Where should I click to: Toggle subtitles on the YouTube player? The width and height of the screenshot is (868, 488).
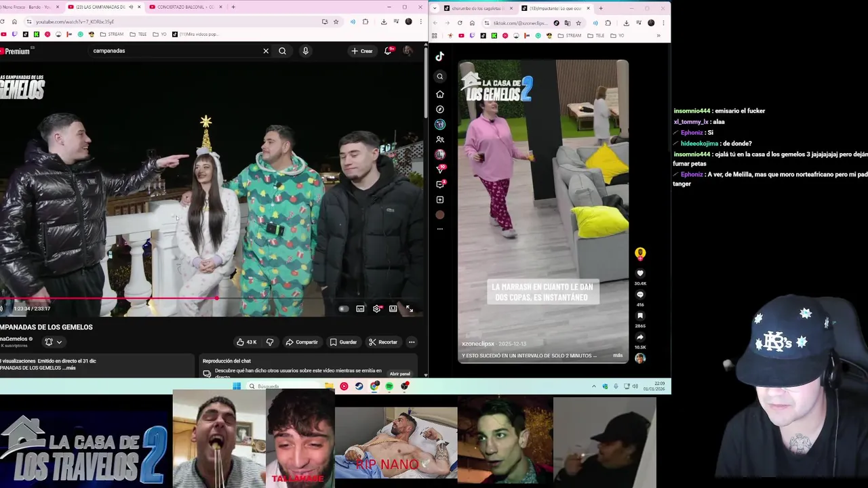coord(360,309)
